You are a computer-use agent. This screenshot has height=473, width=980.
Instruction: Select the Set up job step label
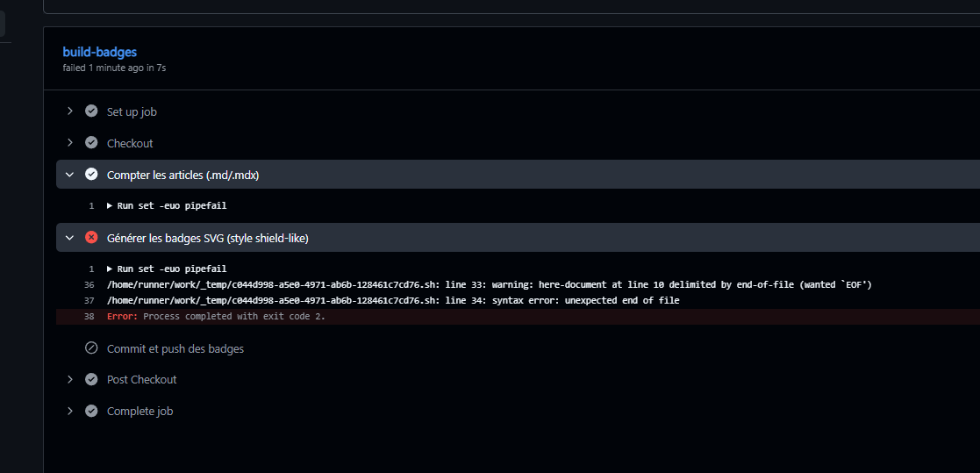pyautogui.click(x=132, y=111)
